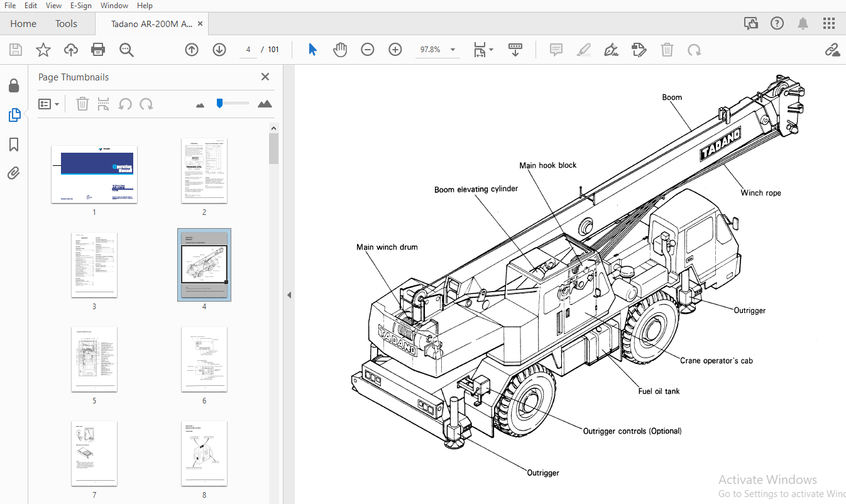Open the fit page options dropdown arrow
The height and width of the screenshot is (504, 846).
click(492, 50)
